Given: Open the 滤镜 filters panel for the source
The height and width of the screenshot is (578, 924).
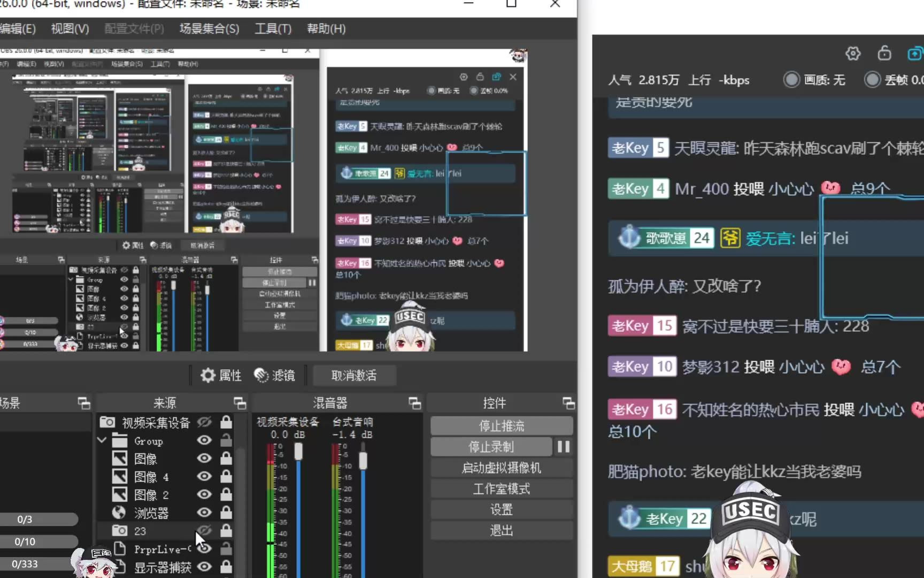Looking at the screenshot, I should (275, 375).
